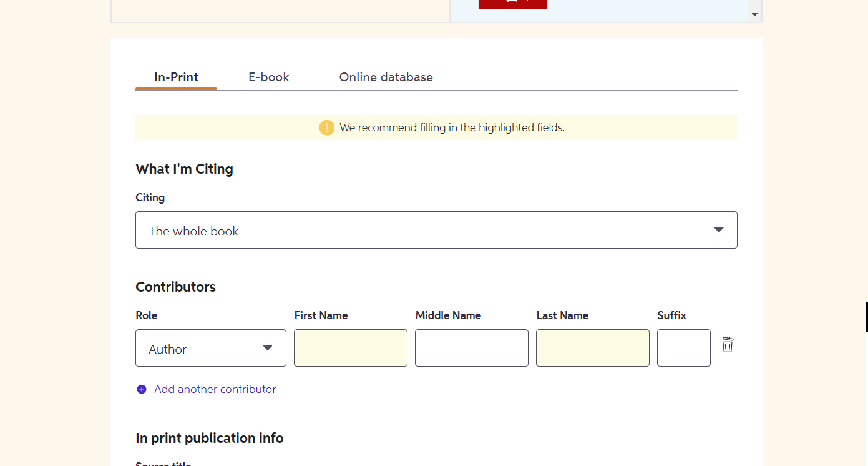
Task: Switch to the Online database tab
Action: coord(386,77)
